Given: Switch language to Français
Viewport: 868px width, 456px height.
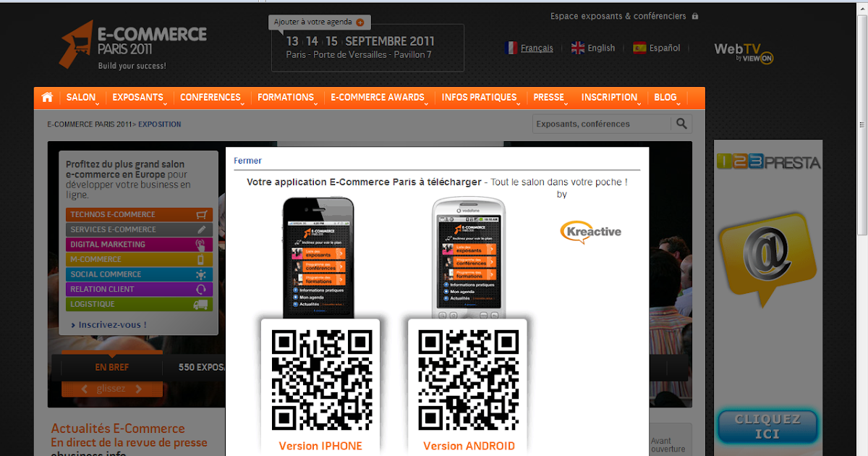Looking at the screenshot, I should [x=537, y=48].
